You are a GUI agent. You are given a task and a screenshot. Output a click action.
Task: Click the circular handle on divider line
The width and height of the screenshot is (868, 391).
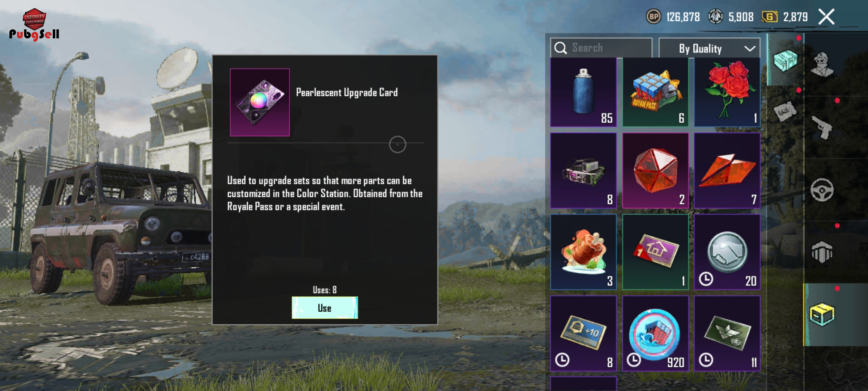coord(397,144)
